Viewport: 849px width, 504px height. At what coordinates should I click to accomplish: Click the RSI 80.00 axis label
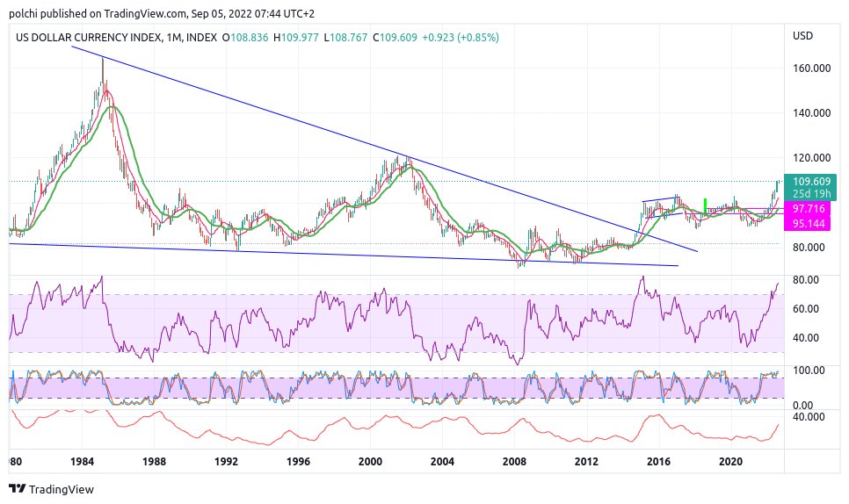coord(806,280)
